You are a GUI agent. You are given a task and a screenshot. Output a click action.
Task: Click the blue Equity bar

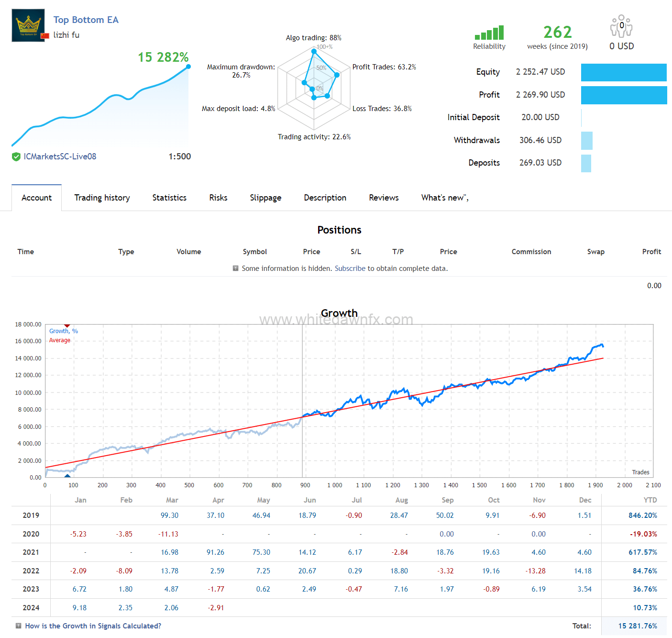click(x=623, y=72)
